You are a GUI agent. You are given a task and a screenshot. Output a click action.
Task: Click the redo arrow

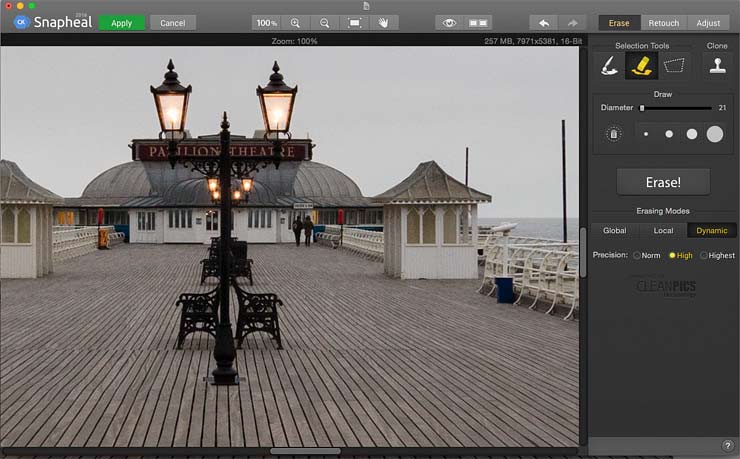coord(572,23)
